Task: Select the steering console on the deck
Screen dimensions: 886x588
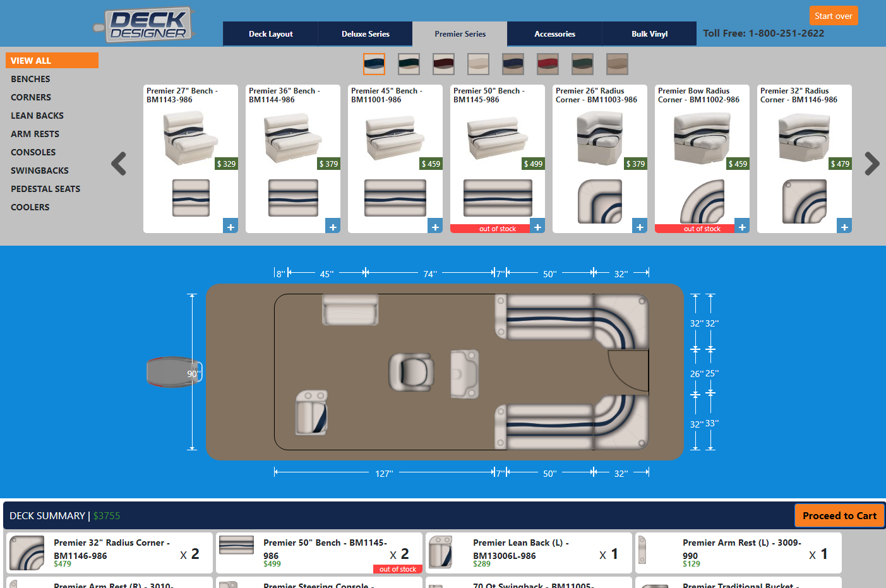Action: [464, 373]
